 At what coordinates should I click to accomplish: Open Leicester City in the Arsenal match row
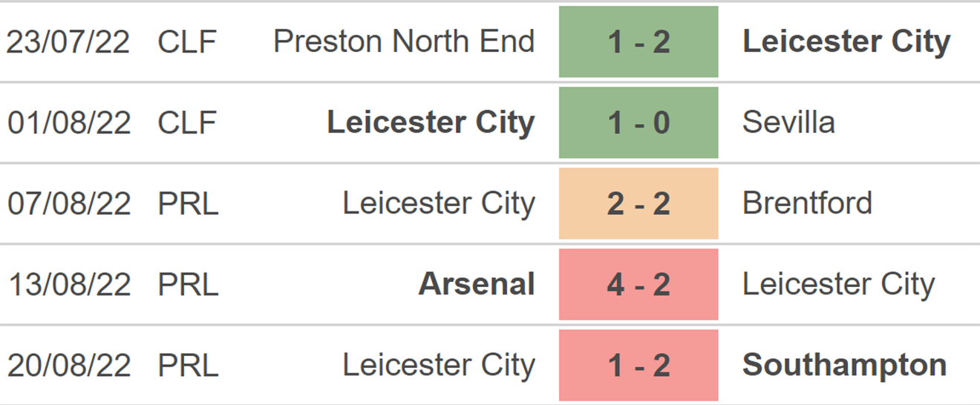coord(838,284)
